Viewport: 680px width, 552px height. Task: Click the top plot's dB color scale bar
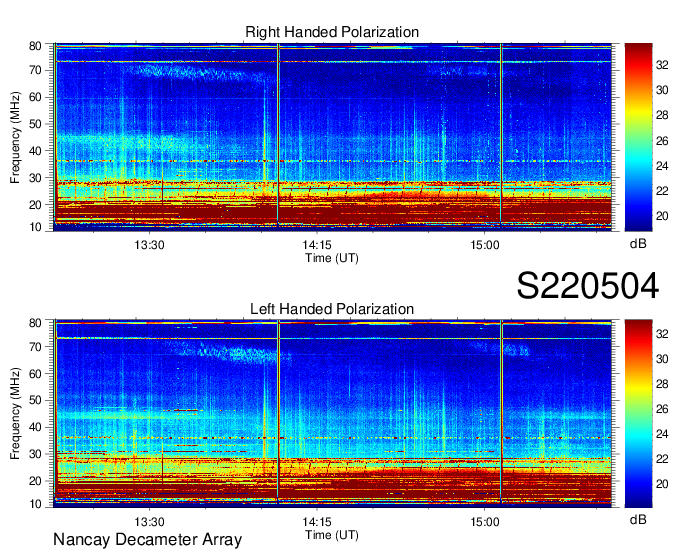tap(638, 137)
